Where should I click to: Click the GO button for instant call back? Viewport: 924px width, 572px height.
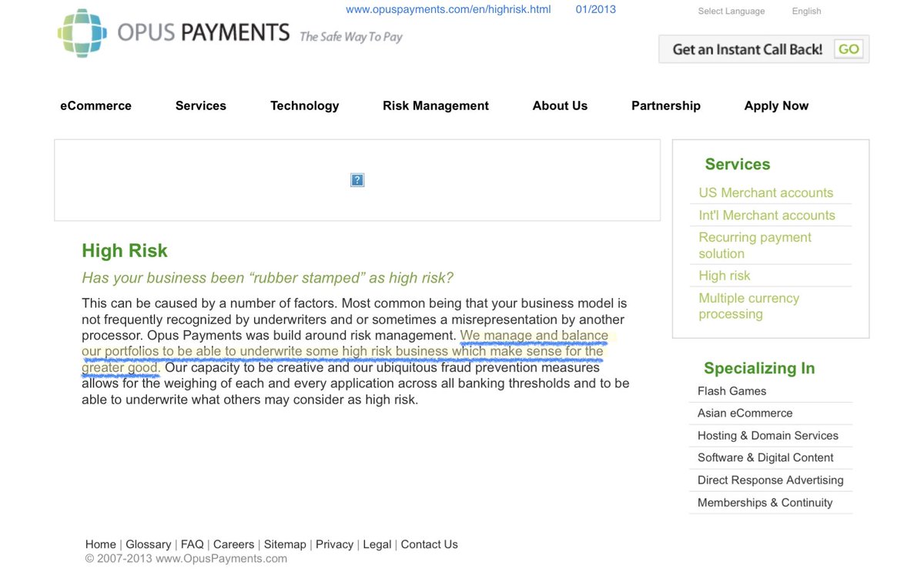(x=849, y=49)
